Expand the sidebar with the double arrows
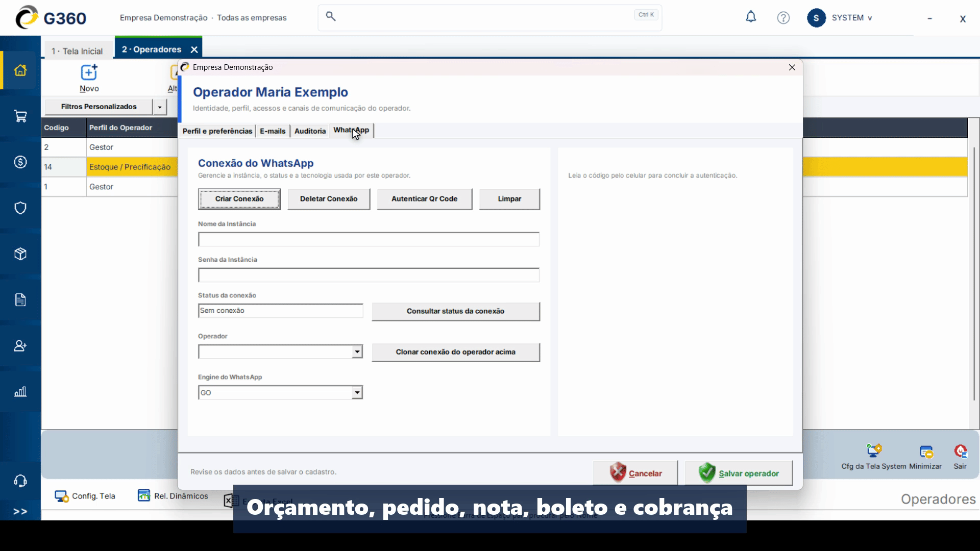980x551 pixels. tap(20, 511)
